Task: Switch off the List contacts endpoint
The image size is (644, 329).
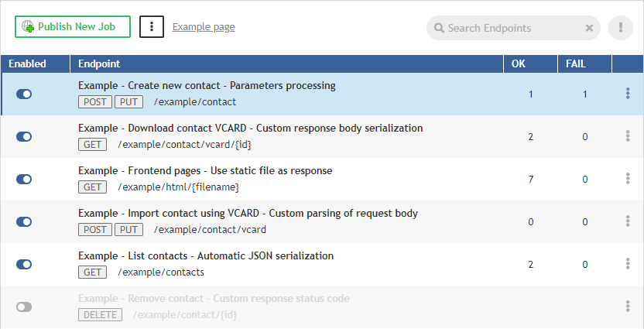Action: pos(24,264)
